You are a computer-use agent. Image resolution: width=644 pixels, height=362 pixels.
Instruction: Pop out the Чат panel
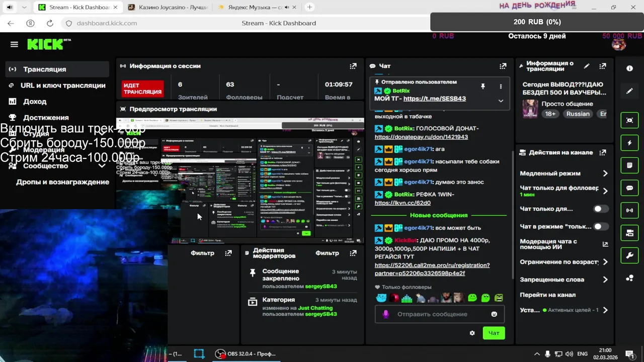(x=503, y=66)
